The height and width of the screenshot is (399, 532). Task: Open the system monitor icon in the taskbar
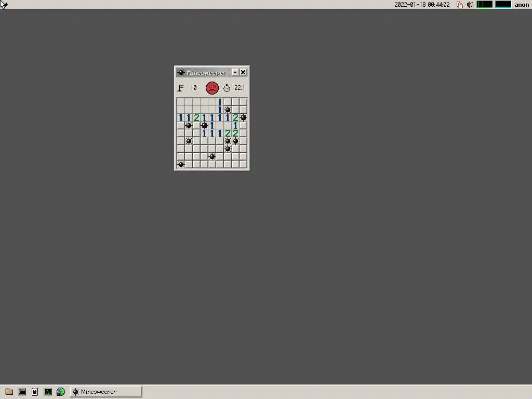47,392
